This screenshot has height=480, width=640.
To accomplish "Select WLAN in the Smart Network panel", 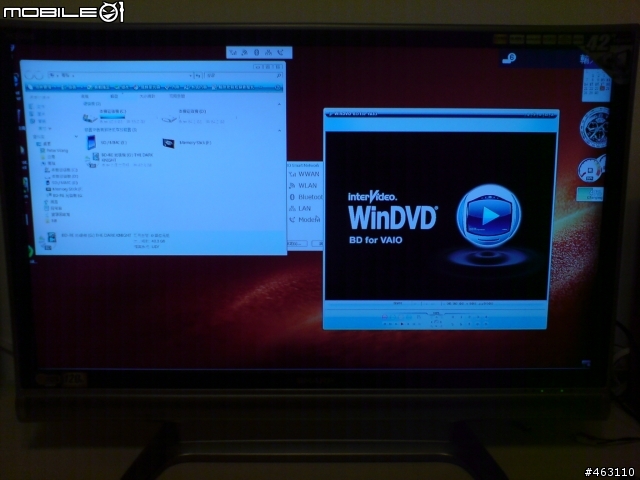I will click(303, 186).
